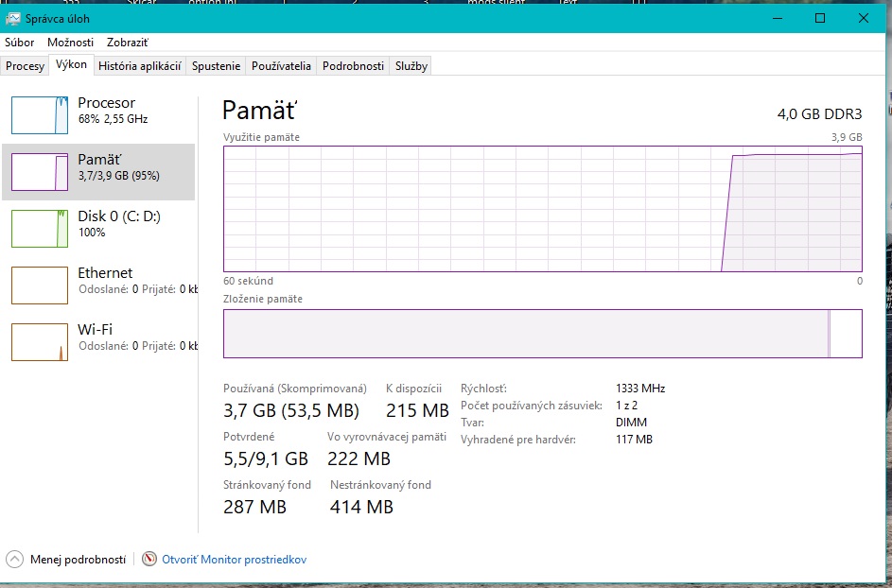Open the Spustenie tab
Viewport: 892px width, 588px height.
216,66
